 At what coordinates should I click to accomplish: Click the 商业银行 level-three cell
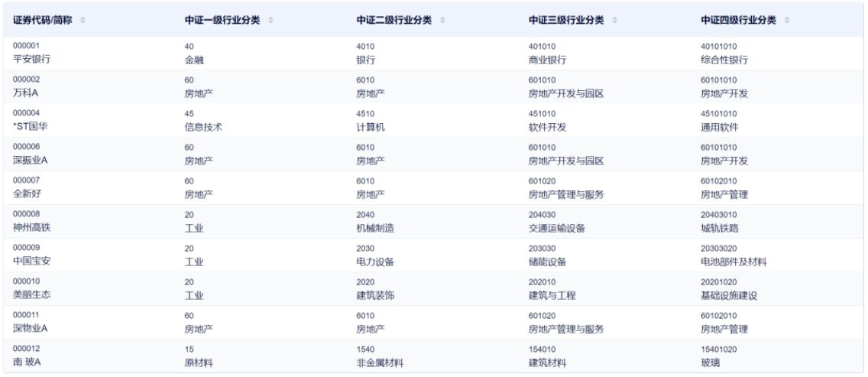548,60
